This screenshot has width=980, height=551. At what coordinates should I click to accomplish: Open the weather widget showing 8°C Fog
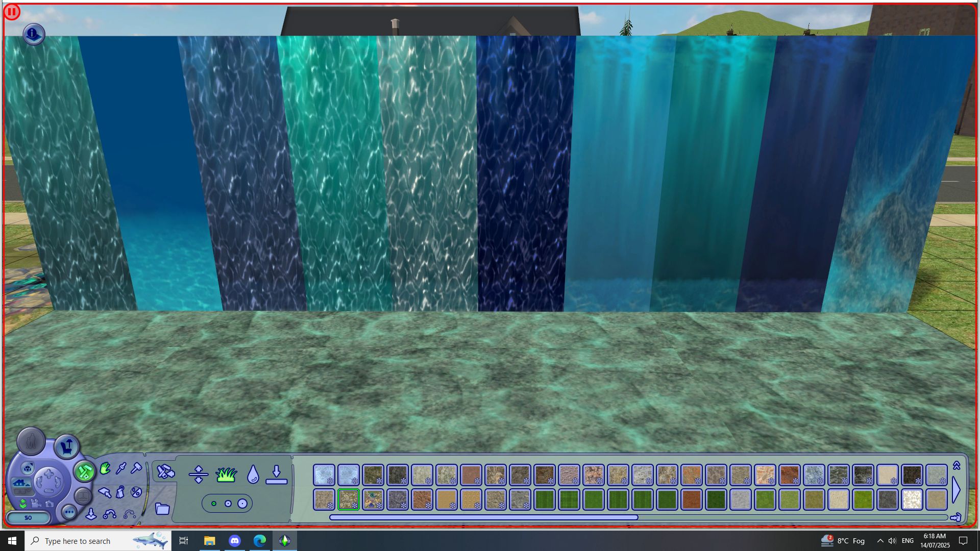(843, 541)
